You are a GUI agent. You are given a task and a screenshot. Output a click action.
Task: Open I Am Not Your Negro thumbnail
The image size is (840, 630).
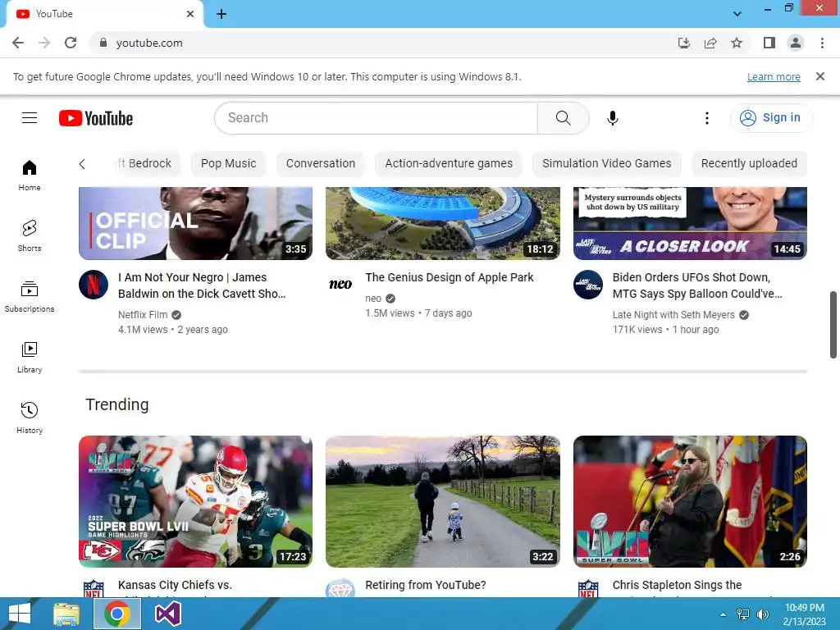pyautogui.click(x=195, y=223)
